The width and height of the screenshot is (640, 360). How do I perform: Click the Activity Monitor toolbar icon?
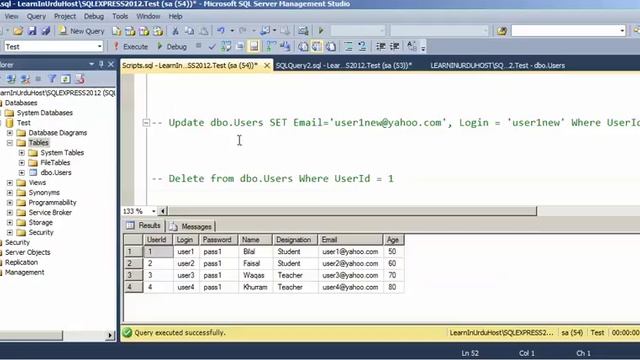[x=303, y=31]
